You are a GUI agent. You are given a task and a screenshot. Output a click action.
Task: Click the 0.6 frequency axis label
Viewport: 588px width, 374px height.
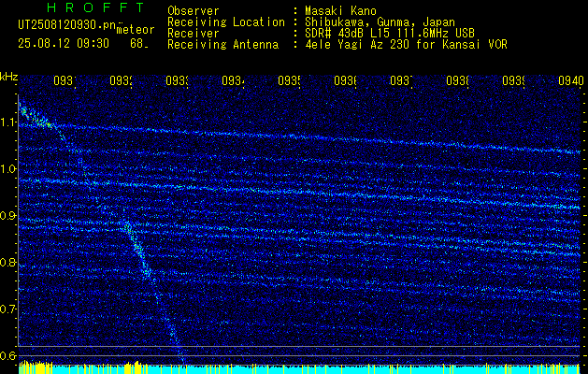[x=7, y=355]
